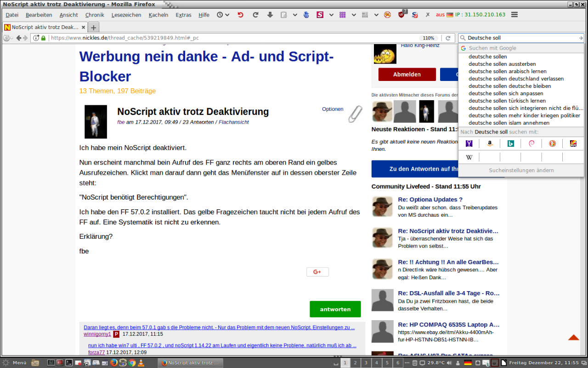
Task: Open the Optionen link
Action: tap(333, 109)
